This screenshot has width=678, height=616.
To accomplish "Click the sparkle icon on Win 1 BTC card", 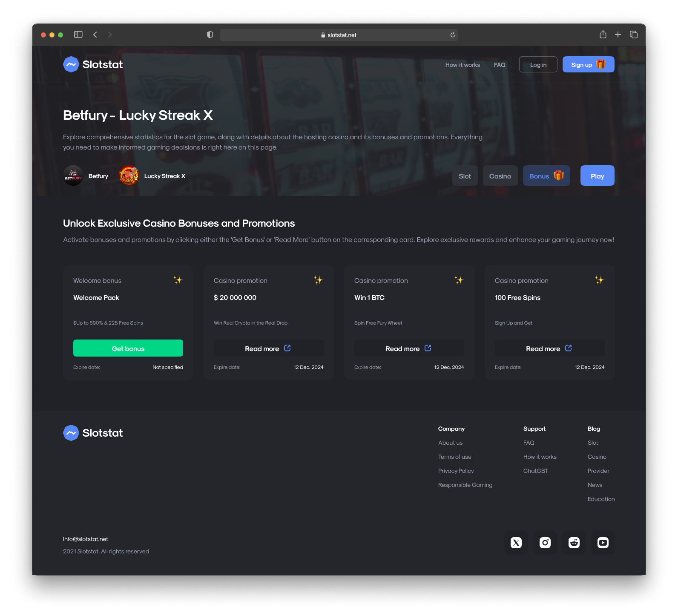I will [x=459, y=280].
